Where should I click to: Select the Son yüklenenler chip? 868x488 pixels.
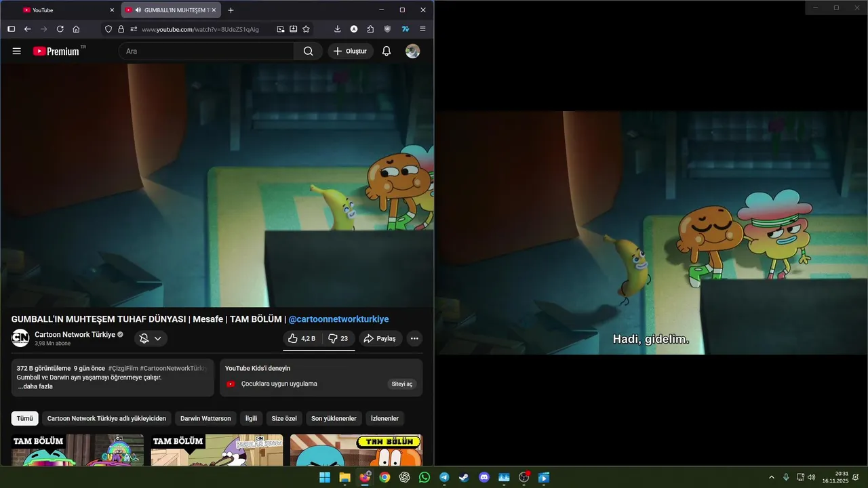point(334,418)
